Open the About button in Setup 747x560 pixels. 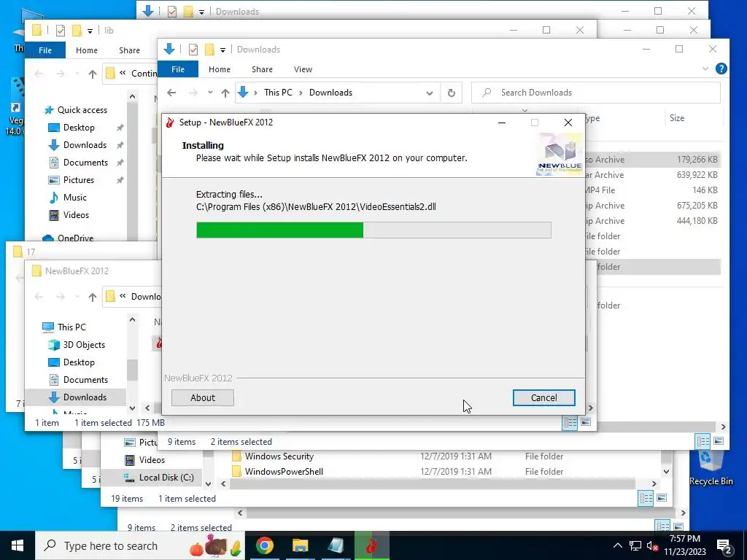(203, 397)
